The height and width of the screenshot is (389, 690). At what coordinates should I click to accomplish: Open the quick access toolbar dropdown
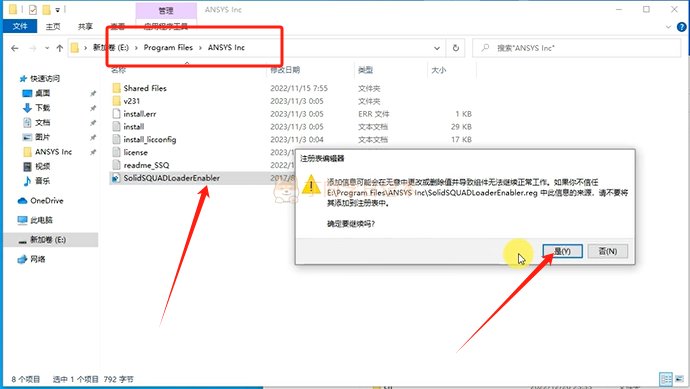click(x=57, y=10)
